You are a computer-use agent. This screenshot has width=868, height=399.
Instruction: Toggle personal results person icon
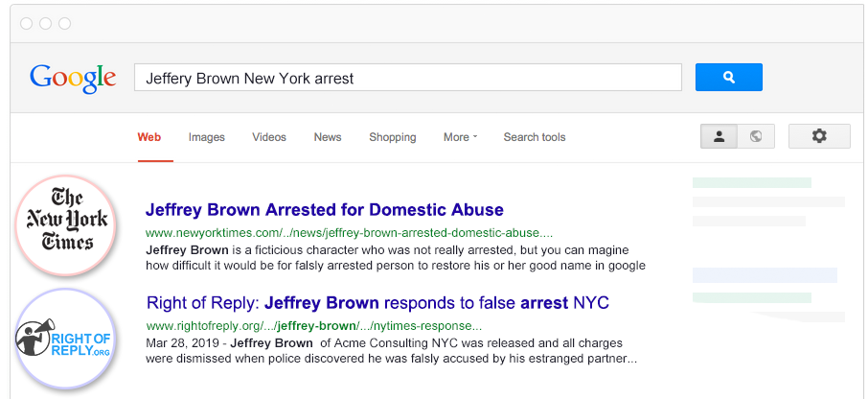click(720, 136)
